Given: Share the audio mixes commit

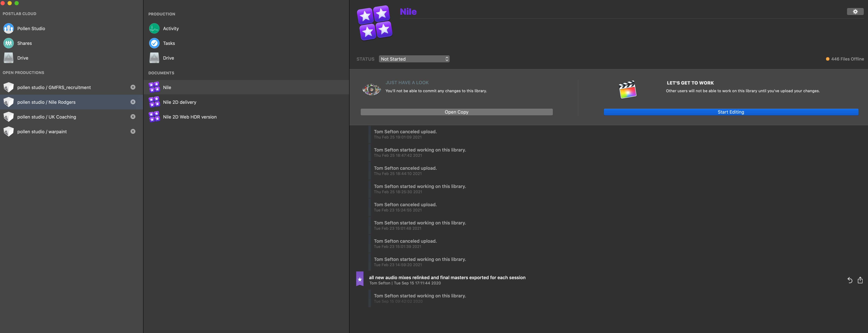Looking at the screenshot, I should tap(860, 280).
